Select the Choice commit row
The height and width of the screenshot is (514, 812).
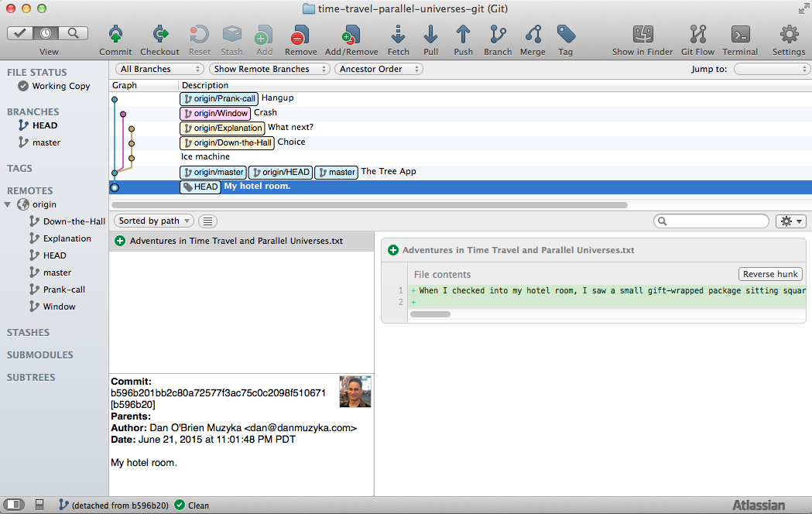pyautogui.click(x=461, y=142)
